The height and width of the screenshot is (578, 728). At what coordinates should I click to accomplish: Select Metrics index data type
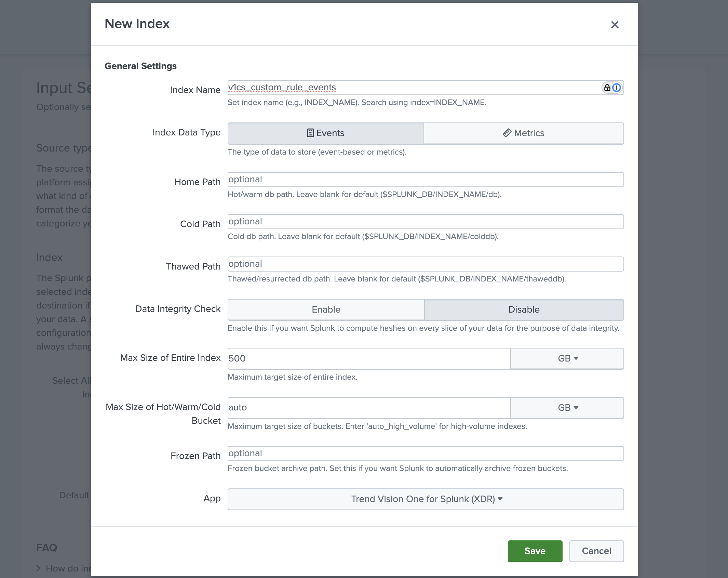(524, 133)
